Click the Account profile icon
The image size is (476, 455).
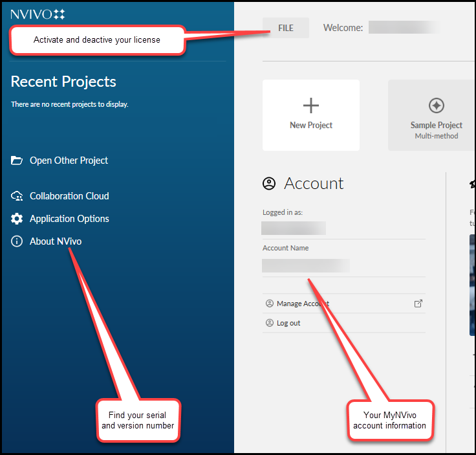coord(269,183)
